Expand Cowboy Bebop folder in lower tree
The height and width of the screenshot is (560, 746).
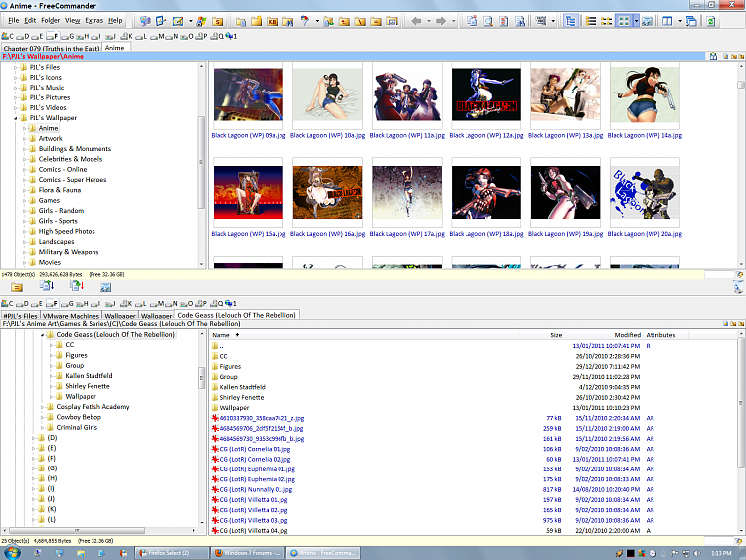tap(42, 417)
